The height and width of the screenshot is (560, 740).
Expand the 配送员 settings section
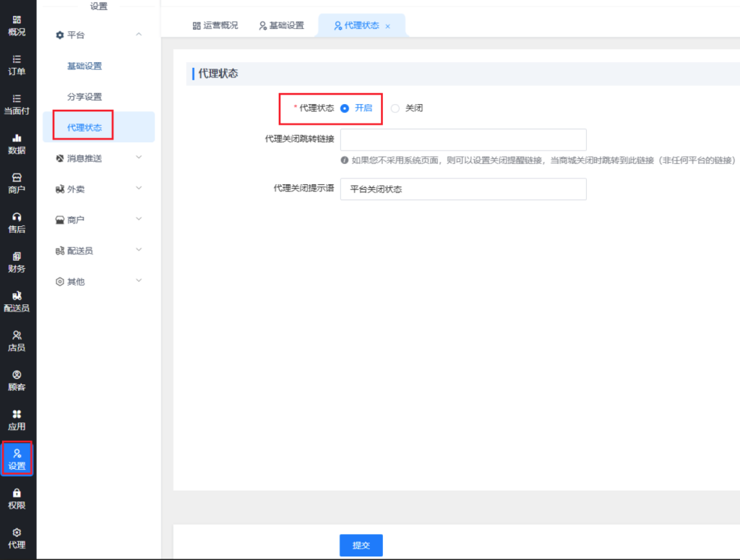point(139,251)
